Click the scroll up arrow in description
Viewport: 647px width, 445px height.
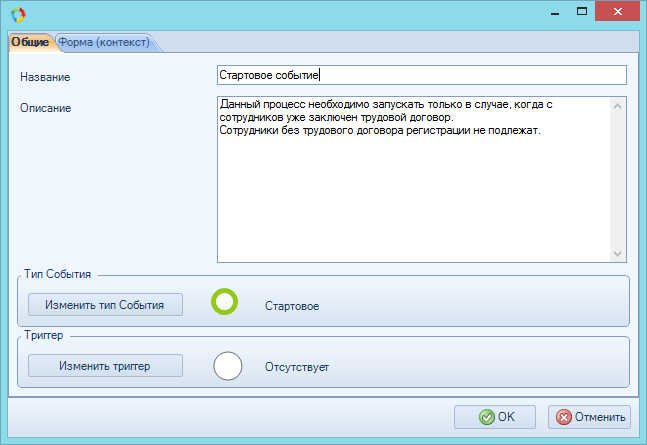point(618,106)
